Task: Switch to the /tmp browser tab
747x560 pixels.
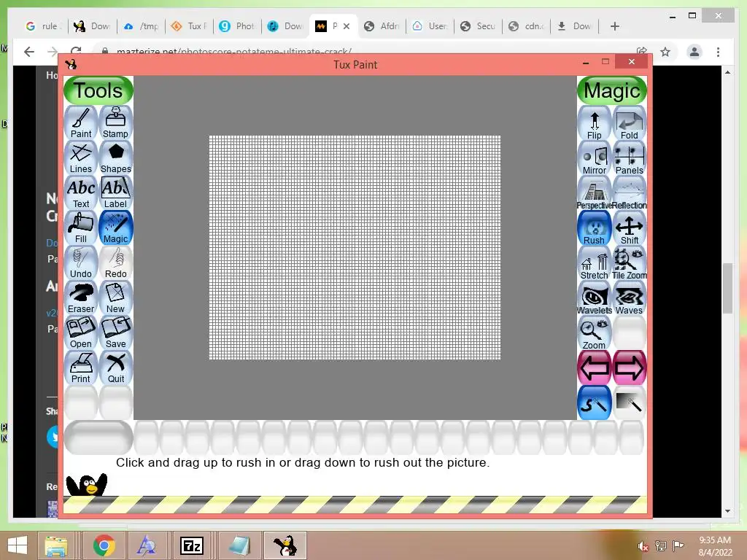Action: (x=141, y=26)
